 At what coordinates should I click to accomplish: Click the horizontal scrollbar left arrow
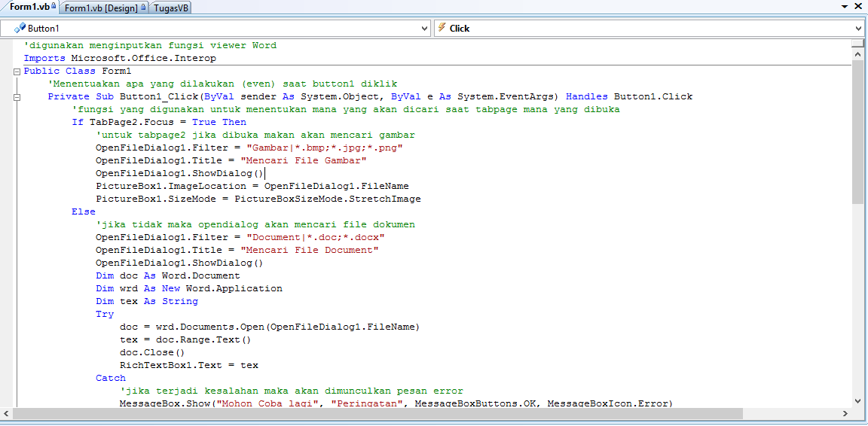6,413
